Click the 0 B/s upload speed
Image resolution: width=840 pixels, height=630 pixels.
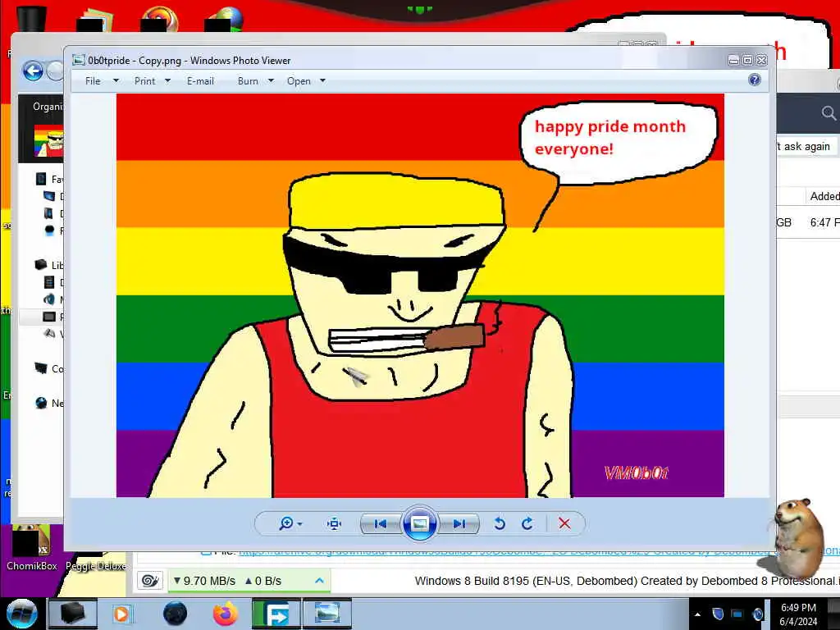262,581
